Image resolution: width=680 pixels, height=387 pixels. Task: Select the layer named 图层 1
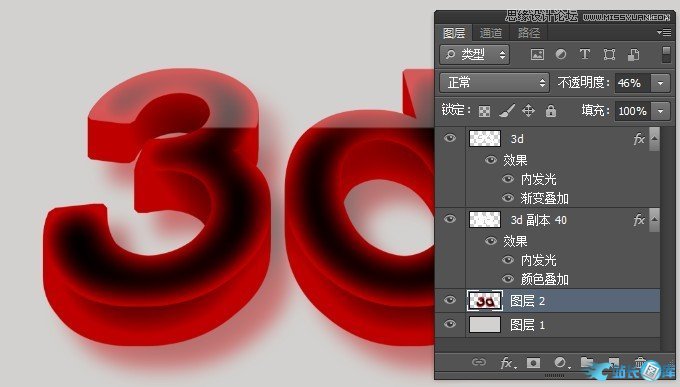[527, 325]
